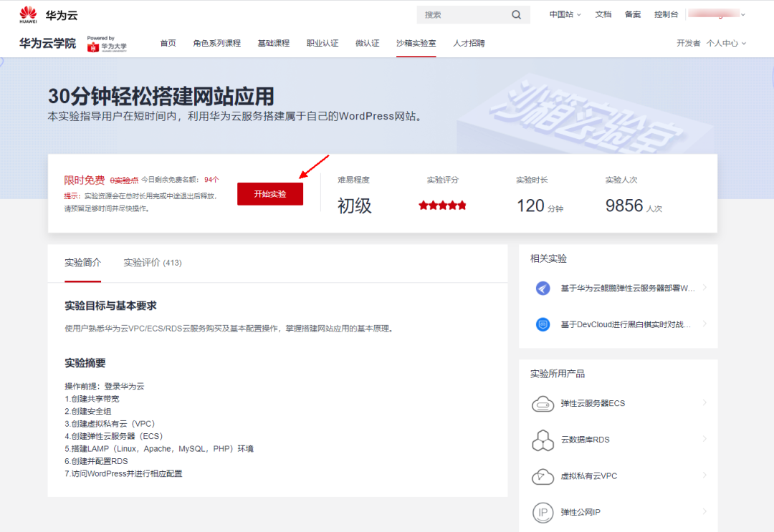Click the 弹性公网IP circle icon

[x=543, y=512]
